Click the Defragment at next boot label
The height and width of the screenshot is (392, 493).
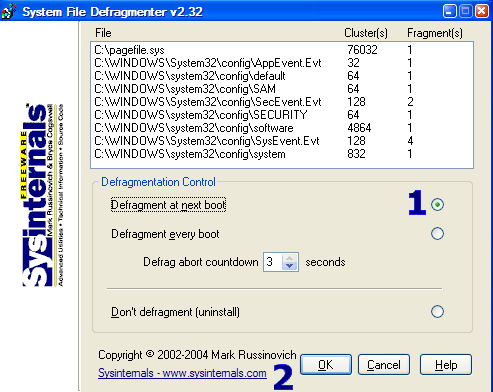(168, 205)
